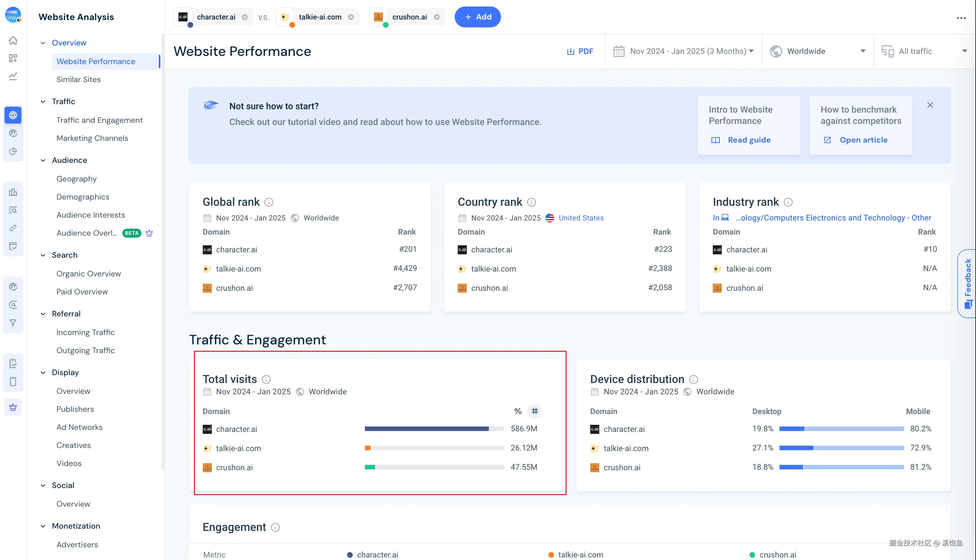Click the home icon in left rail
This screenshot has width=976, height=560.
point(13,40)
